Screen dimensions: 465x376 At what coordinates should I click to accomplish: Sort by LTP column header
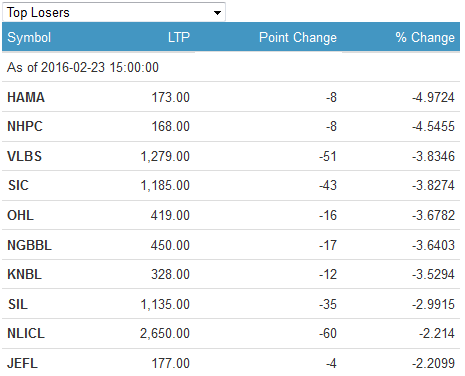[x=179, y=37]
